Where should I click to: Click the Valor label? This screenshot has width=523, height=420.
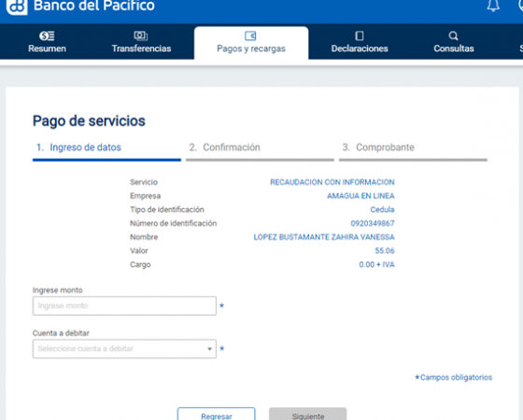click(x=139, y=251)
